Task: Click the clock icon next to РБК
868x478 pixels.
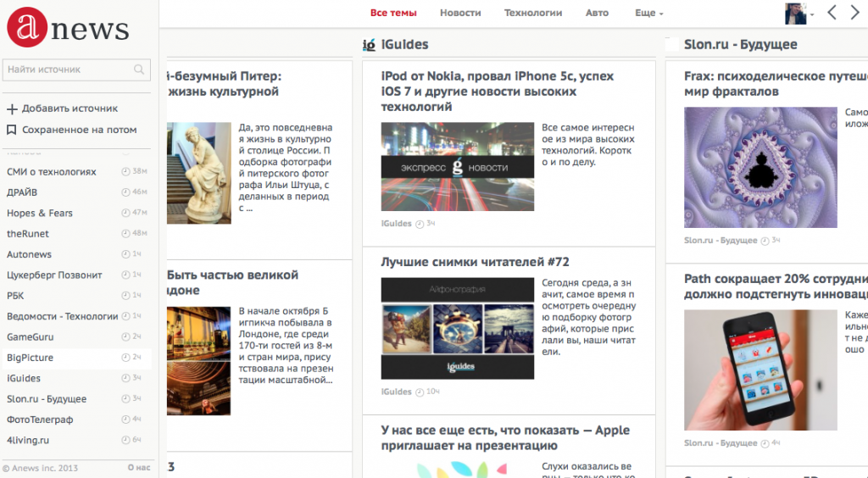Action: tap(125, 296)
